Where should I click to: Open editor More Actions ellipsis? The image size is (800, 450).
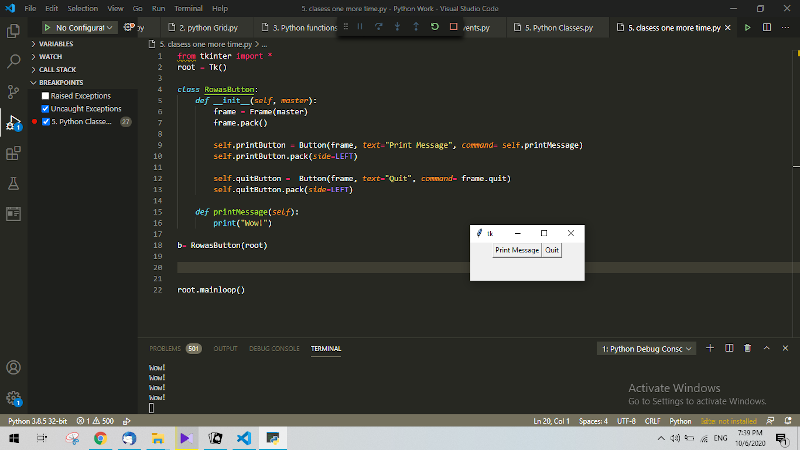pyautogui.click(x=786, y=28)
